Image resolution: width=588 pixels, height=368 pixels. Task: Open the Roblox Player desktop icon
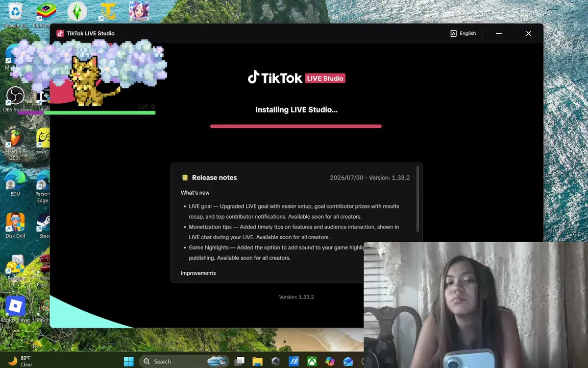pos(15,310)
